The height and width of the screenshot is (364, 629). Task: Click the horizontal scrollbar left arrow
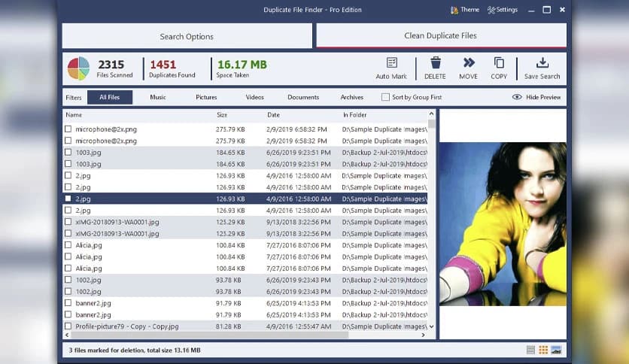(67, 335)
